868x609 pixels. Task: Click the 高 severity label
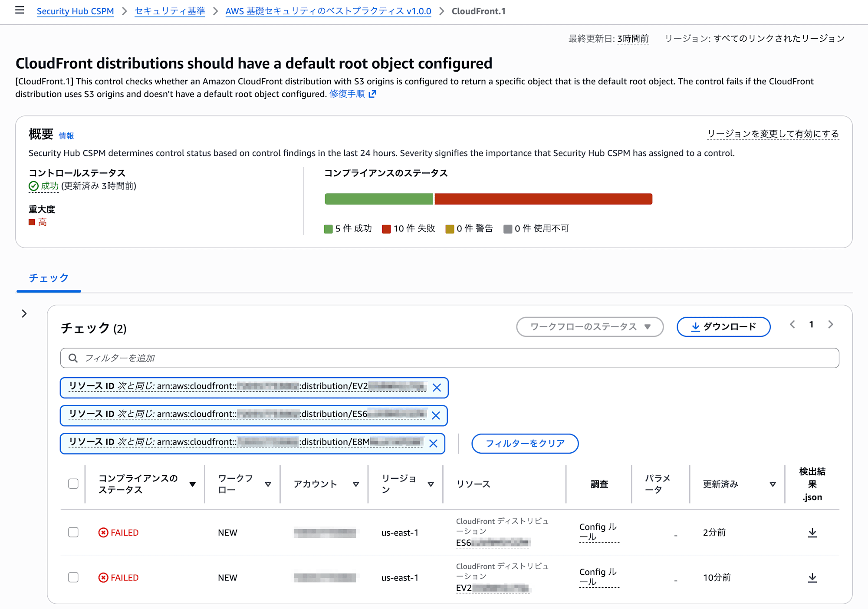[x=42, y=222]
